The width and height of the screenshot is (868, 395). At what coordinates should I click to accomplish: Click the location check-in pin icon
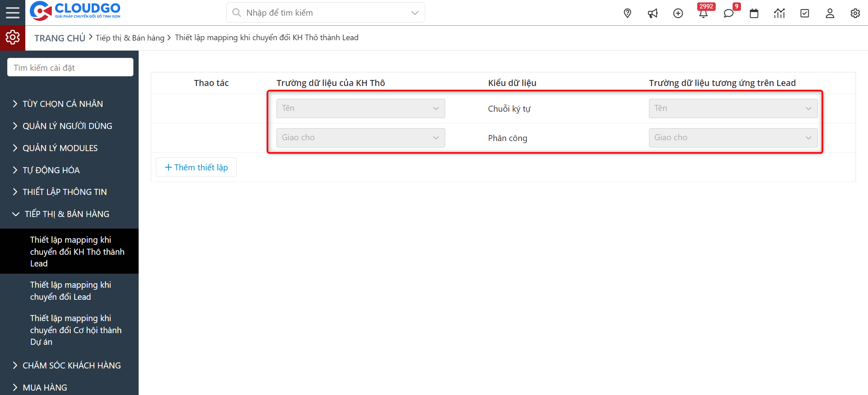pos(627,13)
